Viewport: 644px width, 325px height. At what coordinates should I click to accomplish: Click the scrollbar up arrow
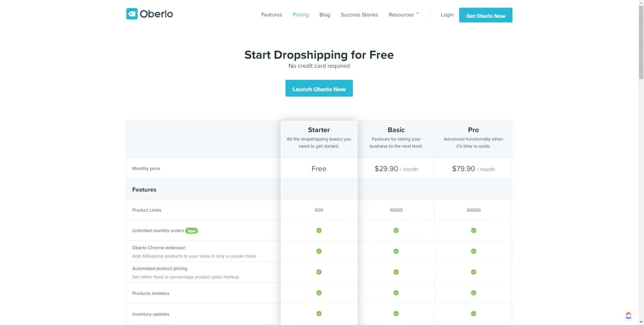[641, 2]
